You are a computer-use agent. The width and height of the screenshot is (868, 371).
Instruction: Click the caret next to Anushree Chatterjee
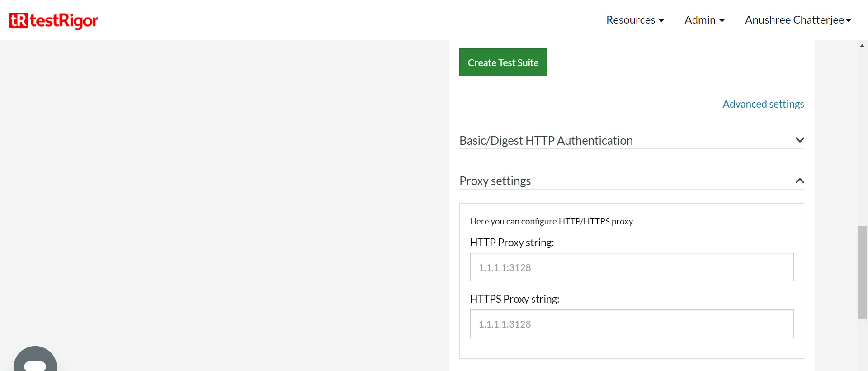849,21
